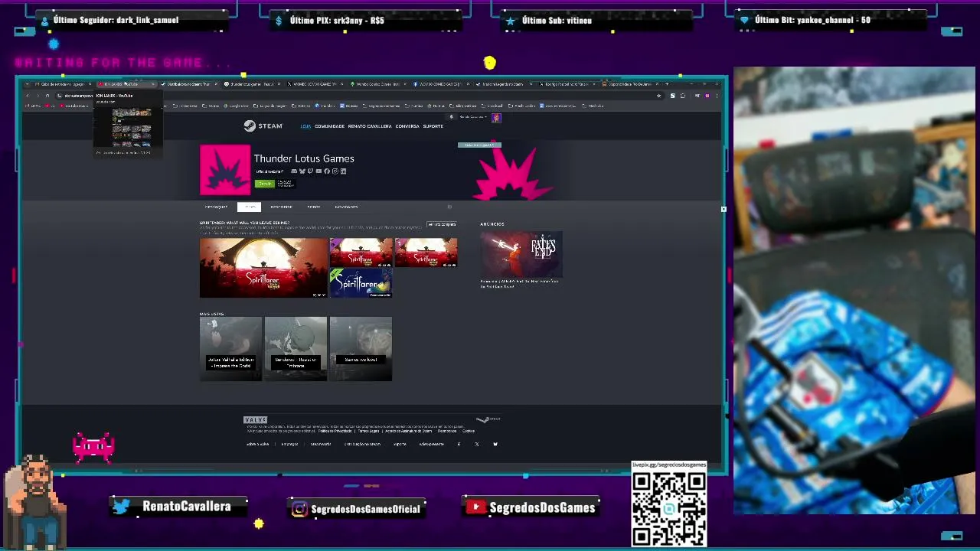Click the browser back arrow
Viewport: 980px width, 551px height.
(28, 96)
